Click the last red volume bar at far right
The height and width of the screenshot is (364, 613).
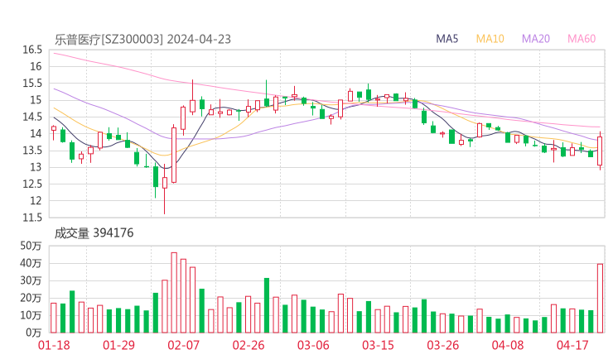tap(600, 299)
